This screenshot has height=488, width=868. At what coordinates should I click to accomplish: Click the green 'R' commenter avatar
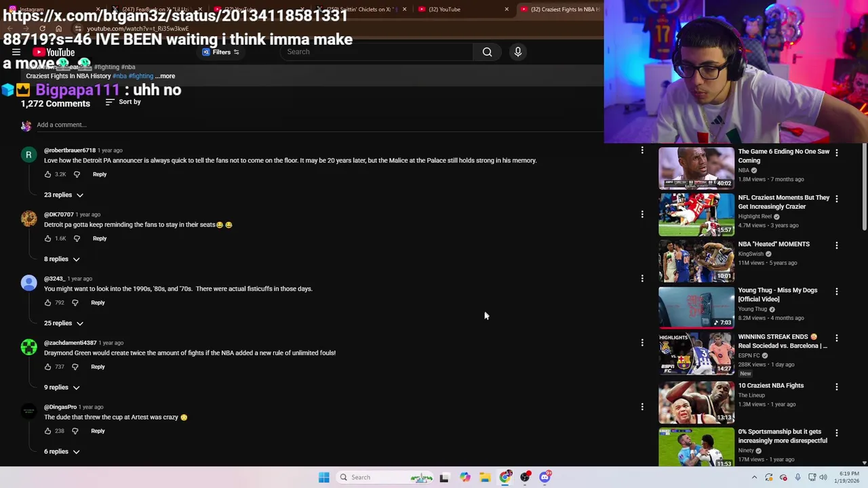[28, 155]
